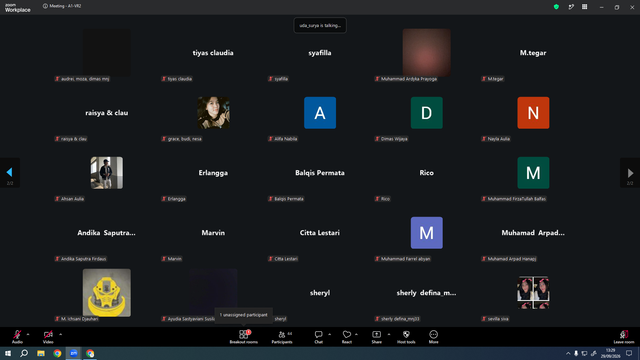Click Leave room button
The image size is (640, 360).
[x=624, y=337]
